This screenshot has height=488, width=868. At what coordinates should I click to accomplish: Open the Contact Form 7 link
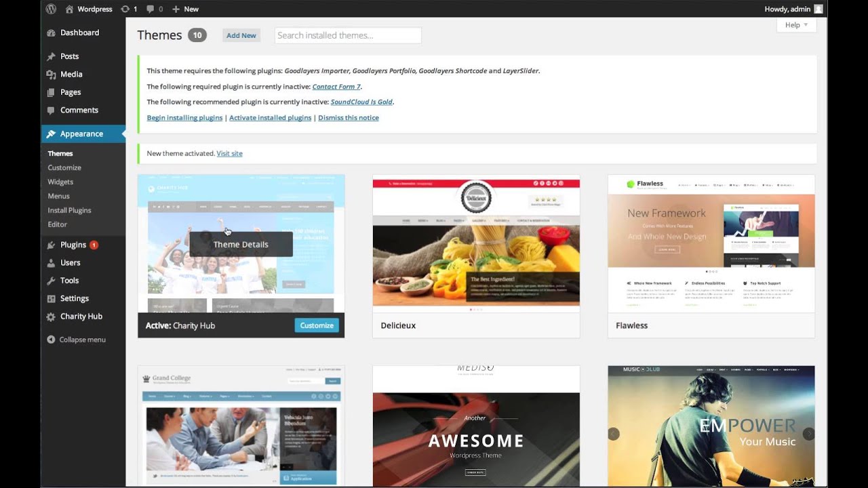click(x=336, y=87)
